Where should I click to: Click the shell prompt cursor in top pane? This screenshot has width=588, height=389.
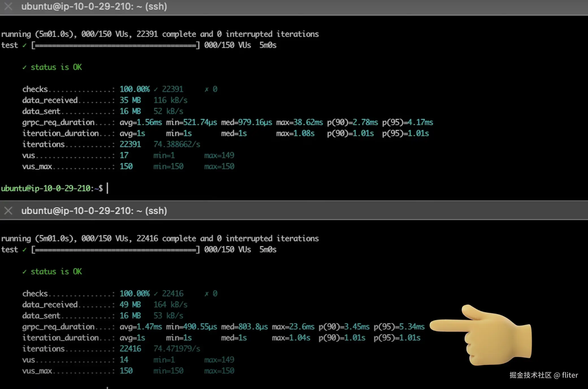107,188
